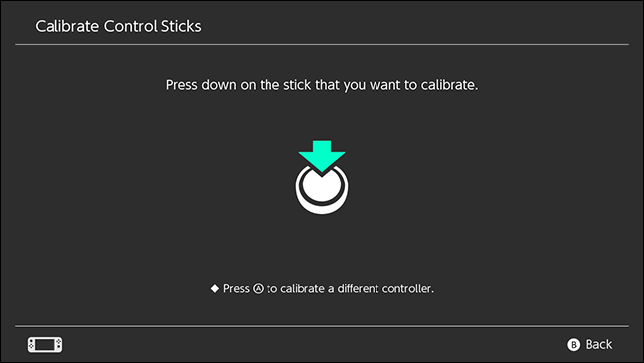Select the 'calibrate a different controller' hint
644x363 pixels.
pos(322,289)
